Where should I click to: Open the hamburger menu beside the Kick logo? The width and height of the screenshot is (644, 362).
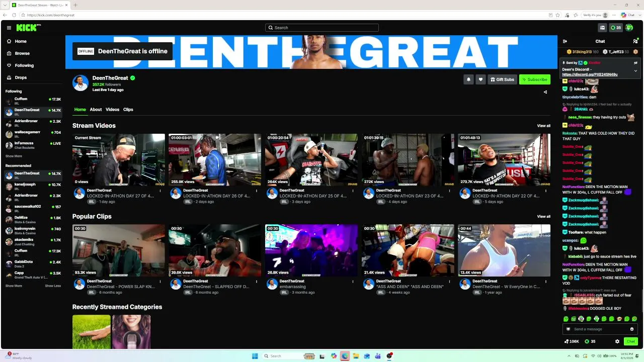(9, 28)
